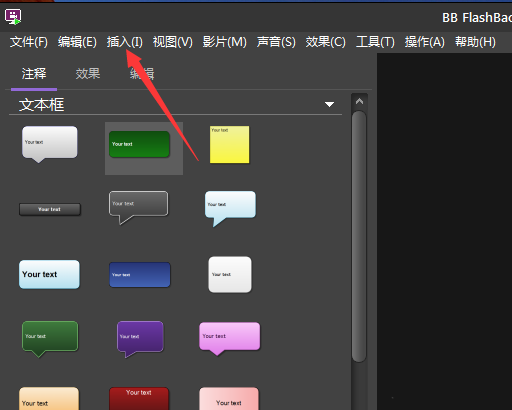Click the scrollbar up arrow button

[x=359, y=101]
